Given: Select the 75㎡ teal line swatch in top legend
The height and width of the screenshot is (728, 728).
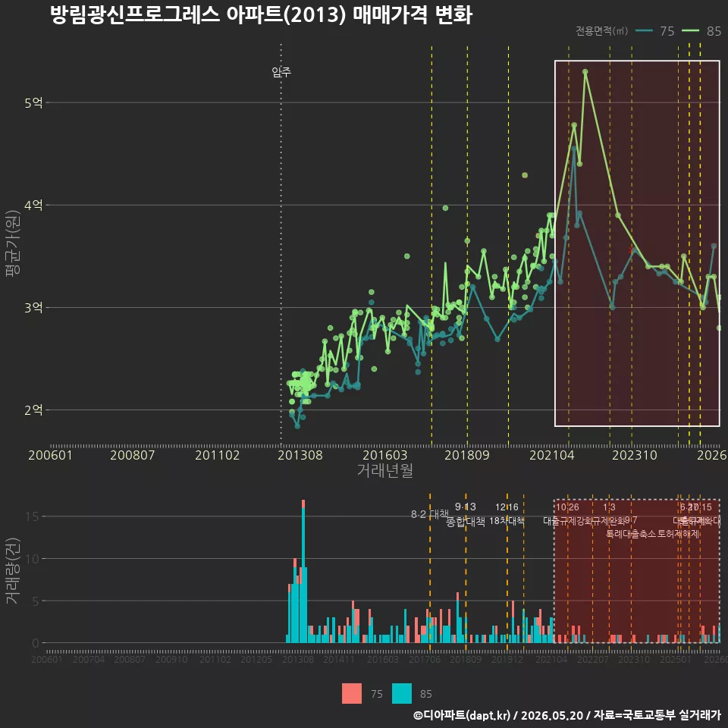Looking at the screenshot, I should 644,31.
